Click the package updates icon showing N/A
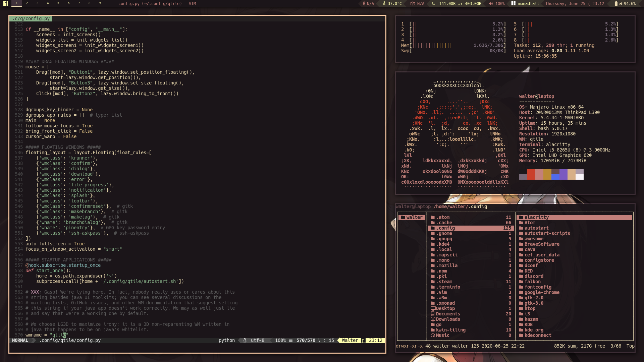644x362 pixels. [x=413, y=4]
